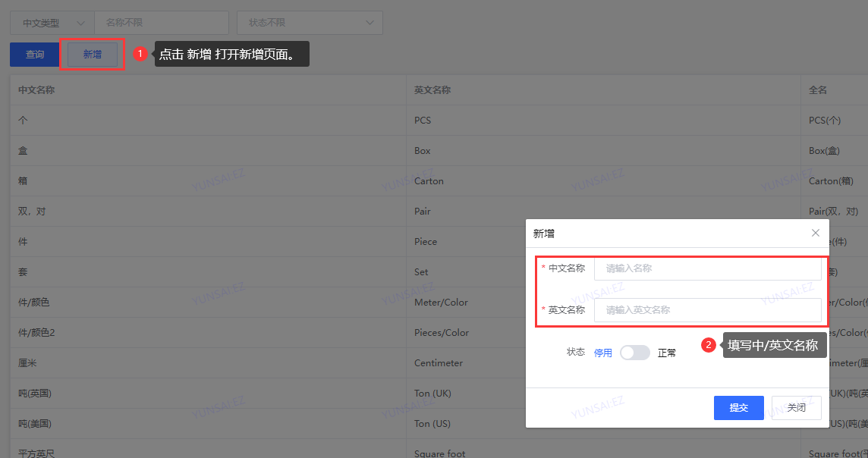The height and width of the screenshot is (458, 868).
Task: Click the 全名 column header
Action: pyautogui.click(x=818, y=90)
